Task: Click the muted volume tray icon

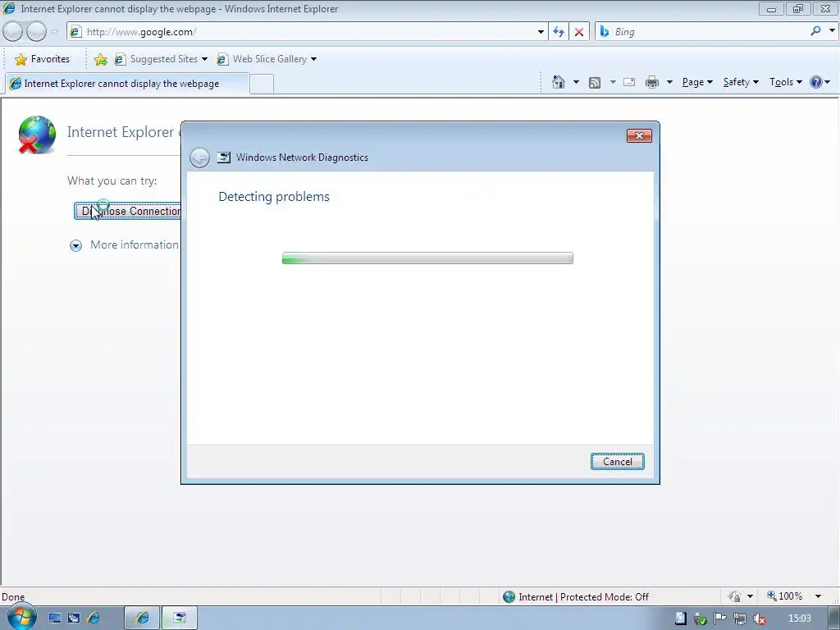Action: 759,619
